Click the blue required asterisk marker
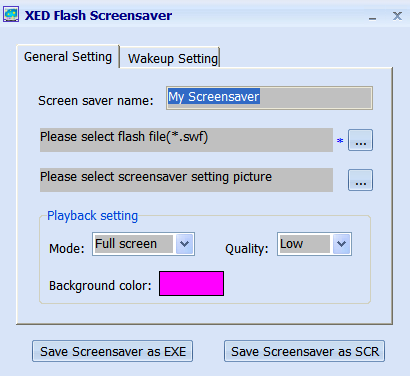Image resolution: width=410 pixels, height=376 pixels. pos(340,141)
